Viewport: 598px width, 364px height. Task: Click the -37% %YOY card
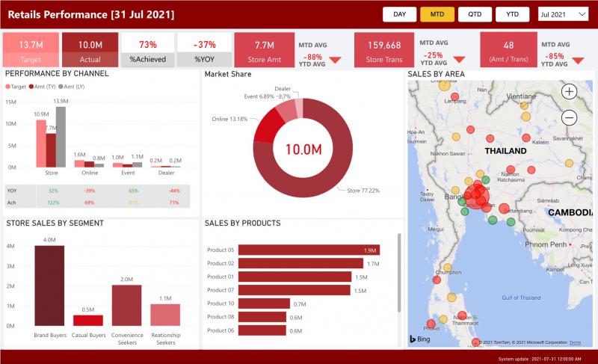tap(204, 50)
